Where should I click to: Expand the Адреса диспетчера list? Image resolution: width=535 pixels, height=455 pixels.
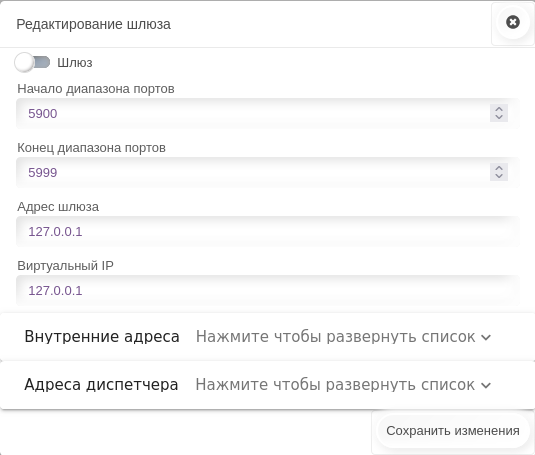(x=268, y=385)
